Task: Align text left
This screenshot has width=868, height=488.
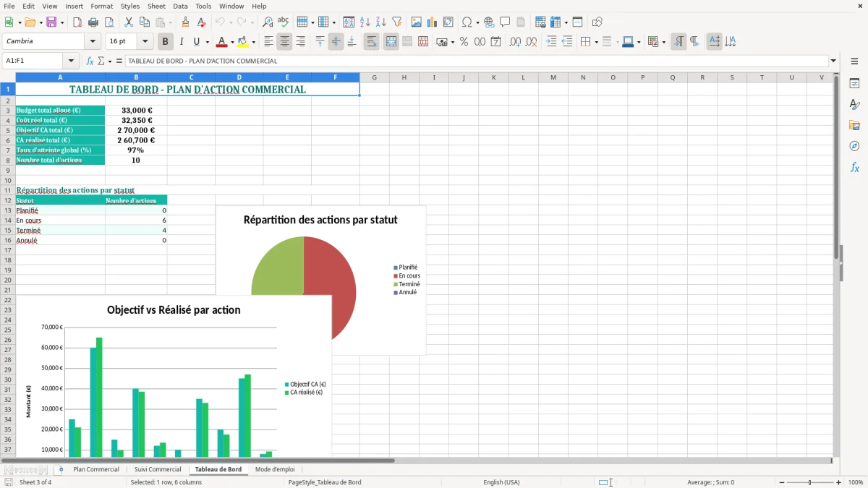Action: click(268, 42)
